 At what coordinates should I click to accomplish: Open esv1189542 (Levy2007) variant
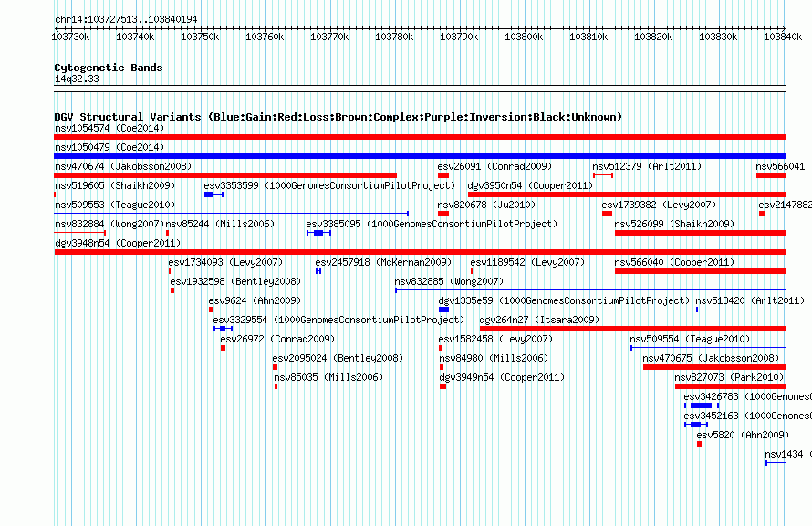tap(527, 262)
